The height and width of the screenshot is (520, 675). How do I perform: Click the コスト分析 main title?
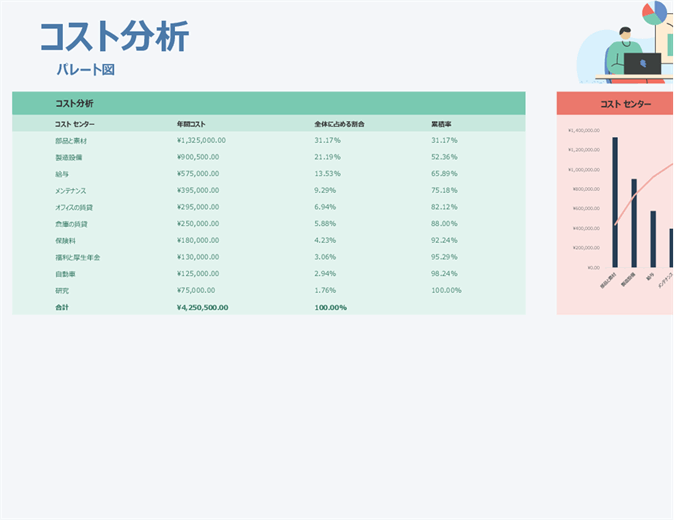coord(113,37)
